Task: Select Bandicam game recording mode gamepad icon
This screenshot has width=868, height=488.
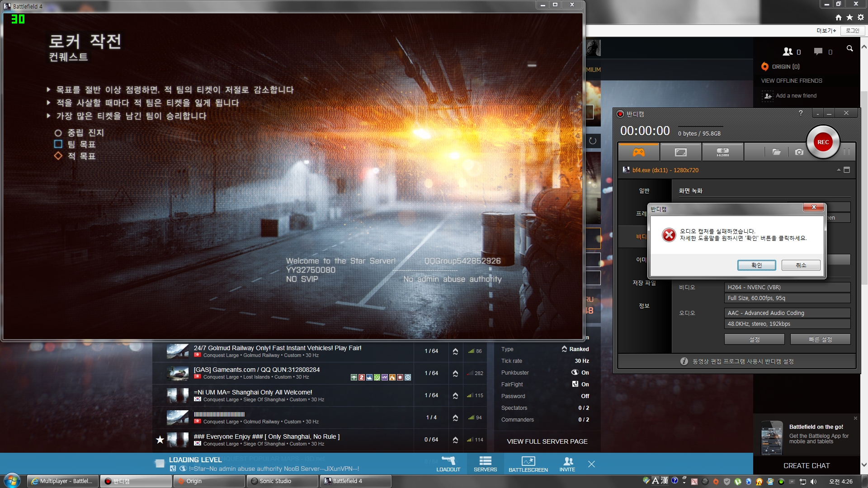Action: pos(638,152)
